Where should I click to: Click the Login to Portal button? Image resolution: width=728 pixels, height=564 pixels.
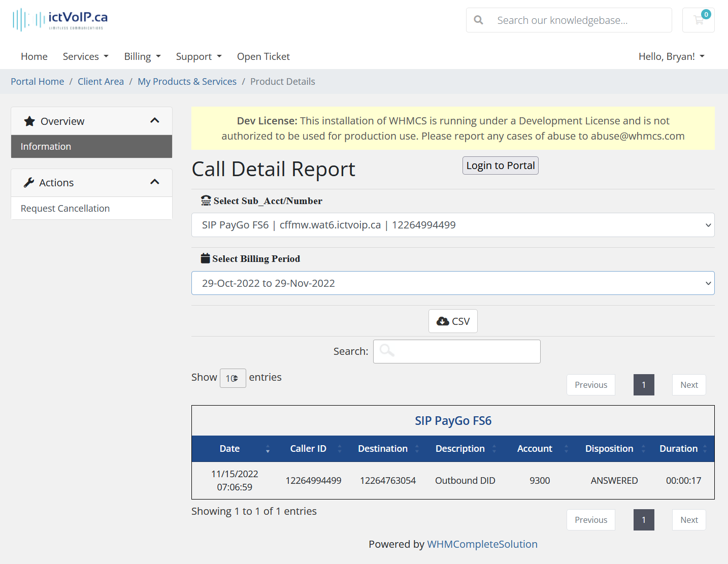pos(500,165)
